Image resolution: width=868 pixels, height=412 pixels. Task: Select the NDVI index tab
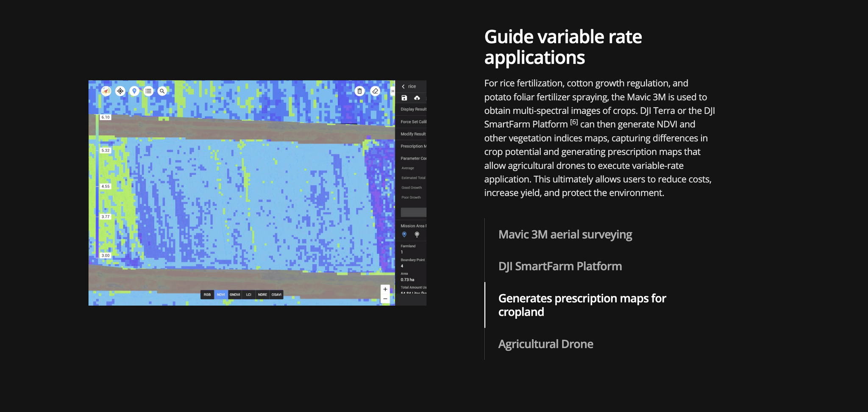point(221,295)
